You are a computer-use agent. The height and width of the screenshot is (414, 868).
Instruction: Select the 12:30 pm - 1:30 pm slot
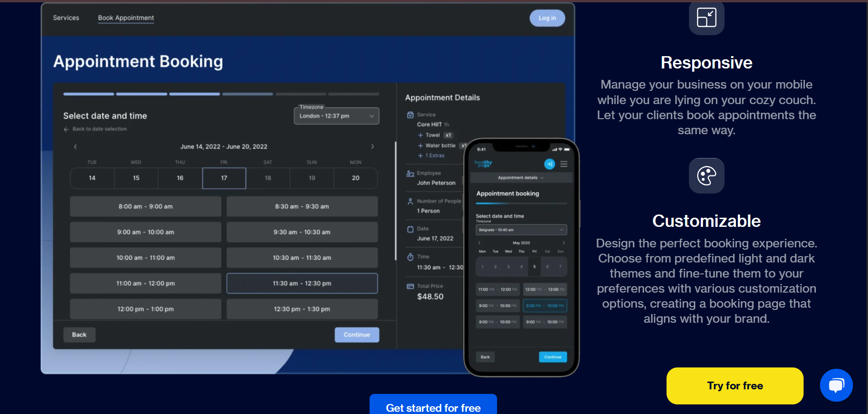[302, 309]
